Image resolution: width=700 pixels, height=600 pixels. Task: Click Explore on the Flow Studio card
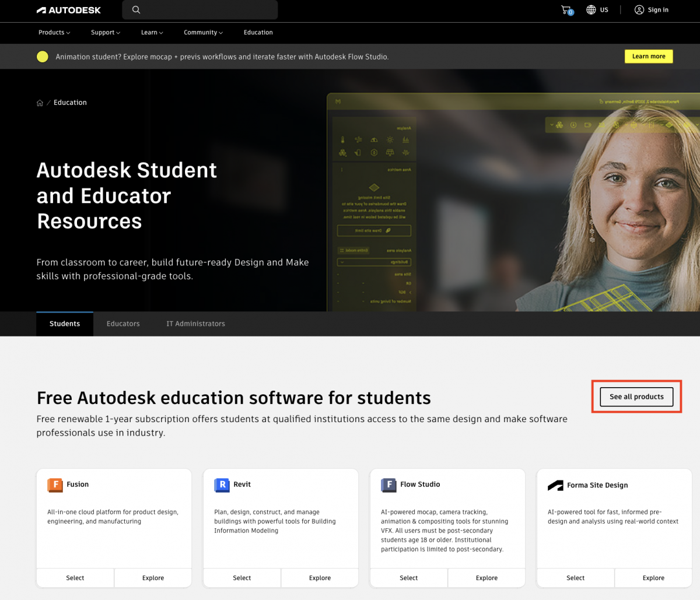(487, 578)
